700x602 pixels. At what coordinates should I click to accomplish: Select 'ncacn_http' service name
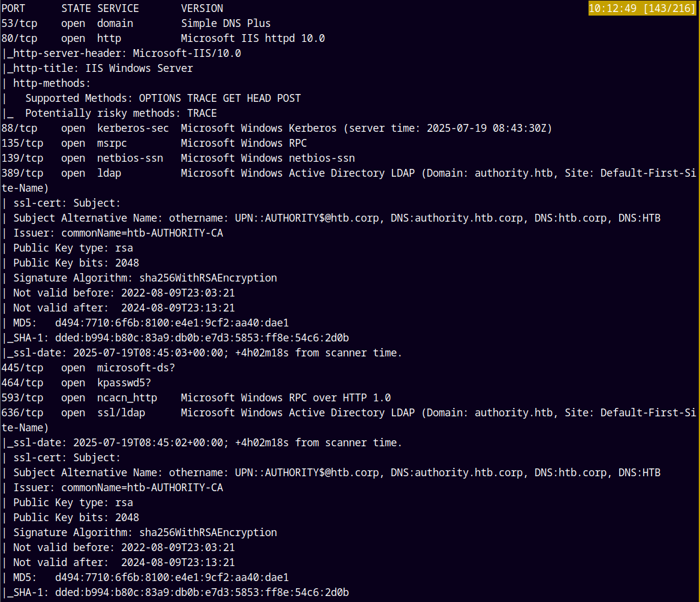click(x=127, y=398)
